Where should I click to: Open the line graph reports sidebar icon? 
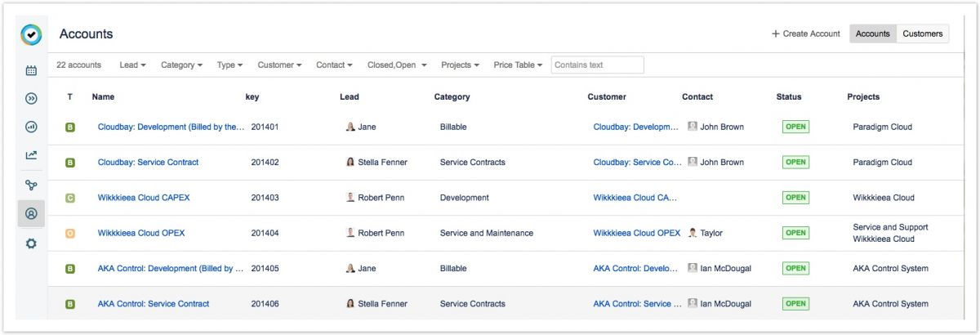click(31, 155)
